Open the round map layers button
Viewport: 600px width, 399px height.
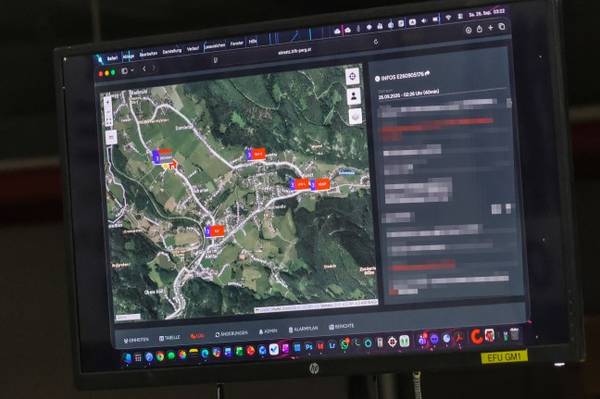[x=356, y=116]
